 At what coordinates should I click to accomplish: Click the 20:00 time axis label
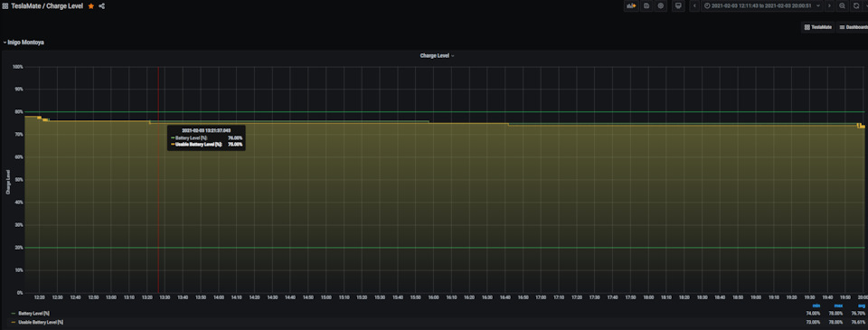[862, 297]
